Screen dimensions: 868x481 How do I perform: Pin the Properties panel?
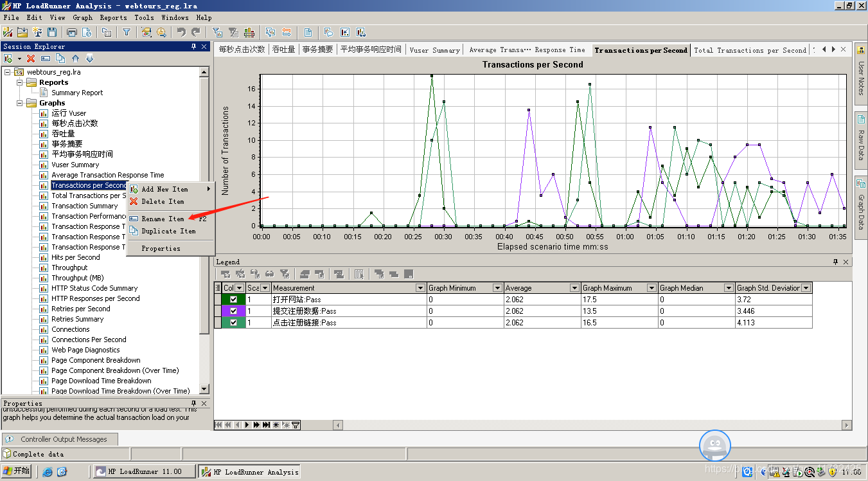click(194, 403)
